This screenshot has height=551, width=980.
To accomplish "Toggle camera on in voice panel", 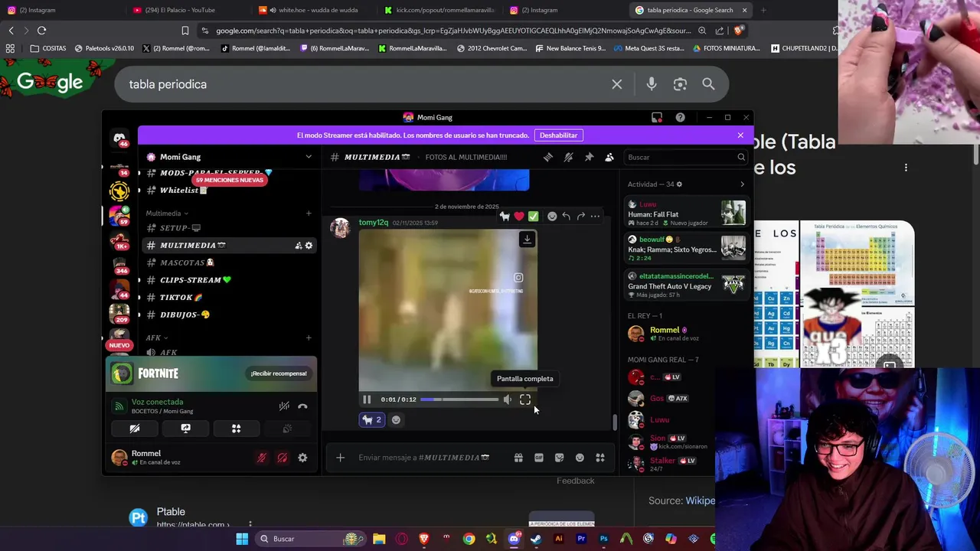I will tap(135, 429).
